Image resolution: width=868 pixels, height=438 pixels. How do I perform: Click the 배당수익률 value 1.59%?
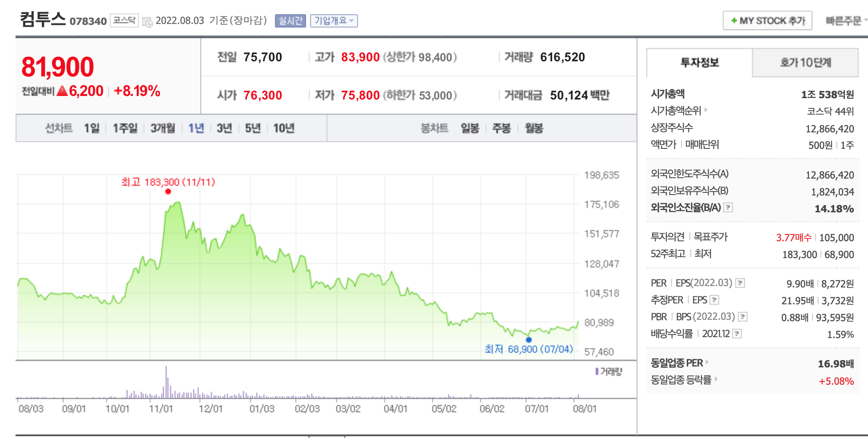point(840,334)
